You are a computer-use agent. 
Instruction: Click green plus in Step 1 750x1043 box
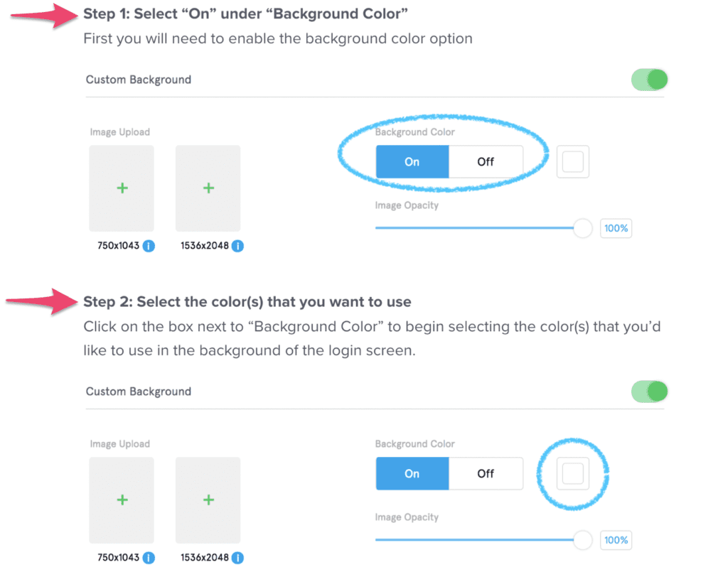pos(122,188)
